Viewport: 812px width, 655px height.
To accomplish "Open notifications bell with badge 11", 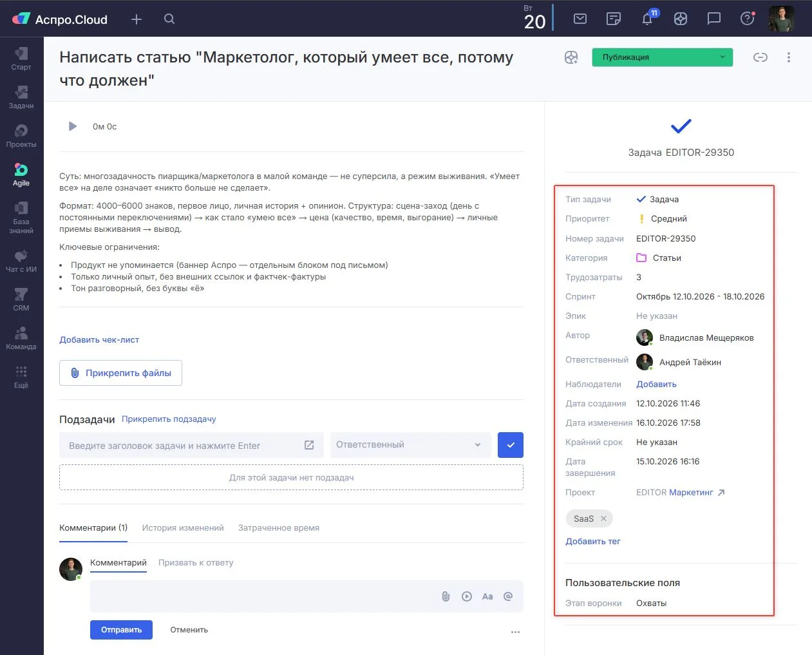I will [648, 18].
